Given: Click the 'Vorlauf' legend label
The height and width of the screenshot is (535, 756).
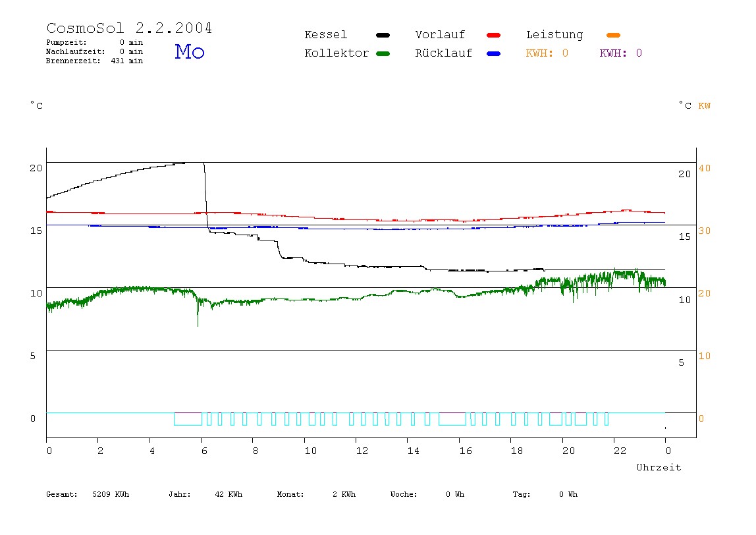Looking at the screenshot, I should point(440,35).
